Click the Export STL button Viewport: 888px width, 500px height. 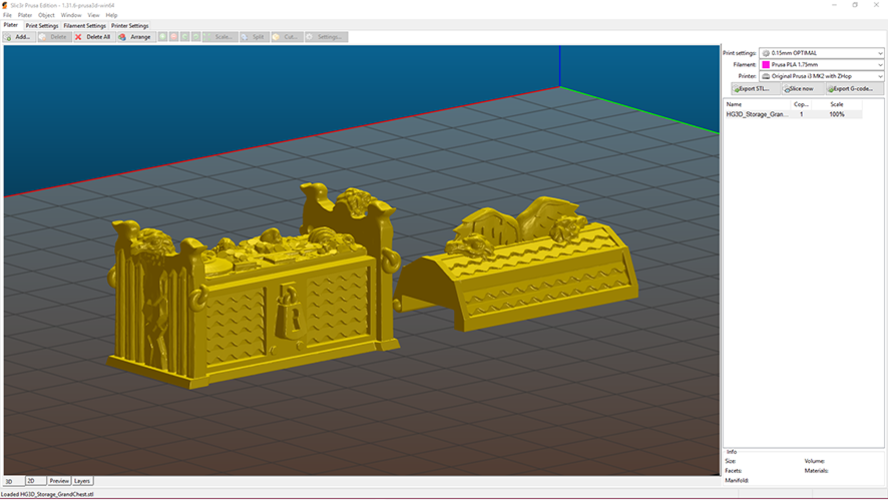coord(755,88)
